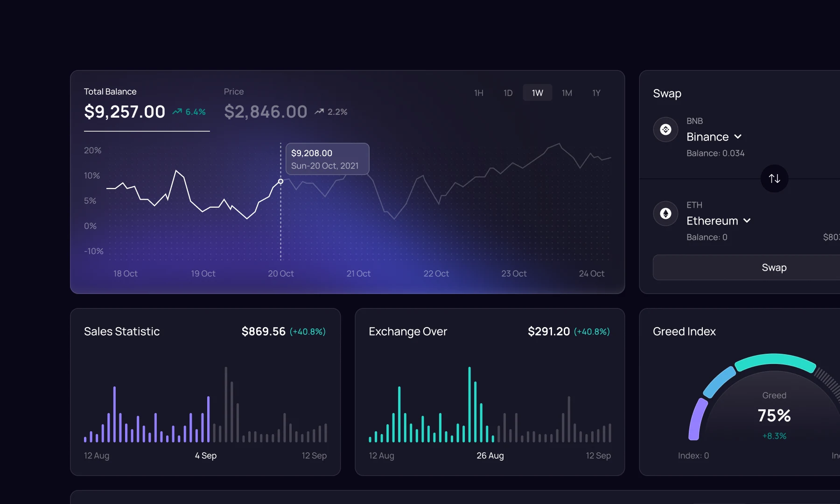Switch chart range to 1M
Image resolution: width=840 pixels, height=504 pixels.
click(567, 93)
